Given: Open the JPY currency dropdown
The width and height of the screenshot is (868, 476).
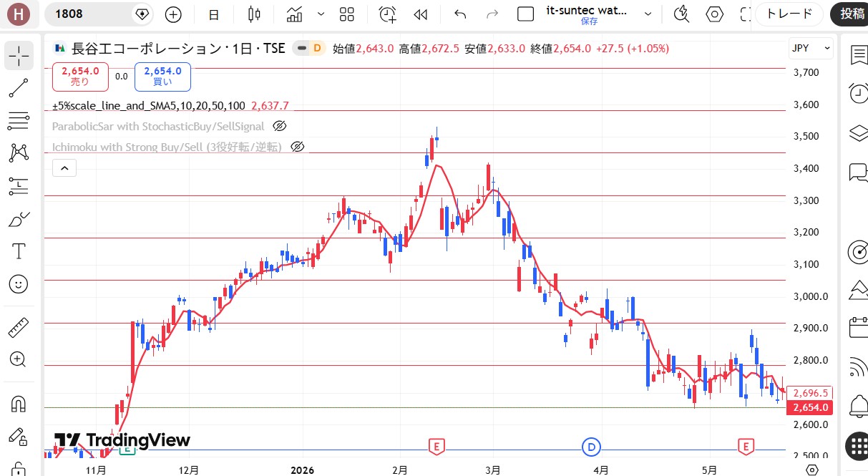Looking at the screenshot, I should 811,48.
